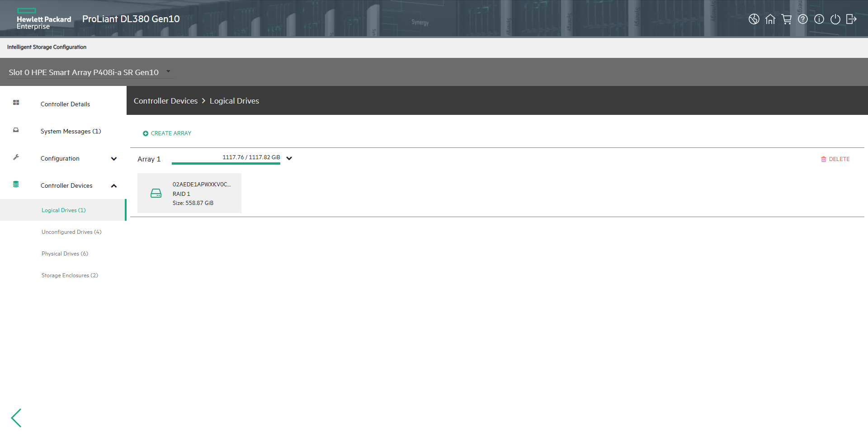The height and width of the screenshot is (441, 868).
Task: Select Unconfigured Drives (4)
Action: pos(71,232)
